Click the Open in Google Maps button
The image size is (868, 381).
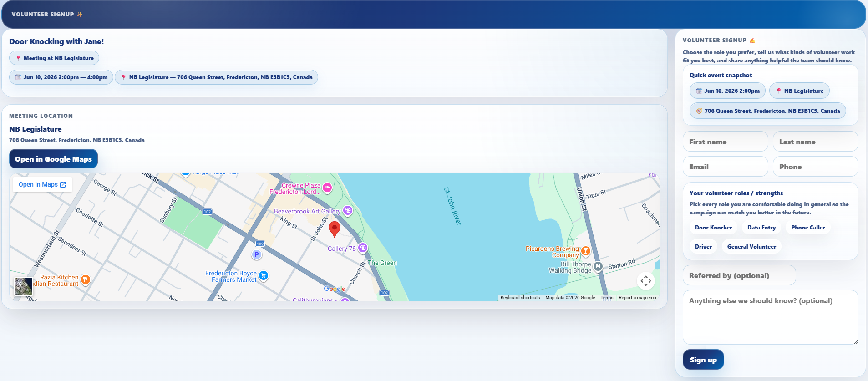(53, 159)
